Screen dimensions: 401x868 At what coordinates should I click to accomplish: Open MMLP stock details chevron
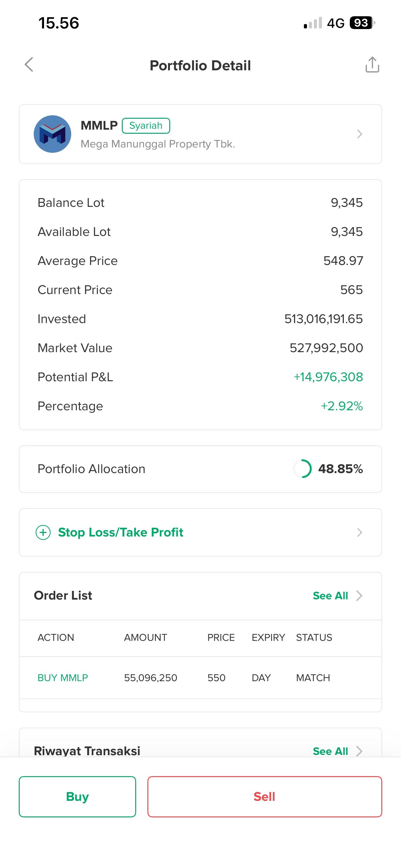coord(359,134)
